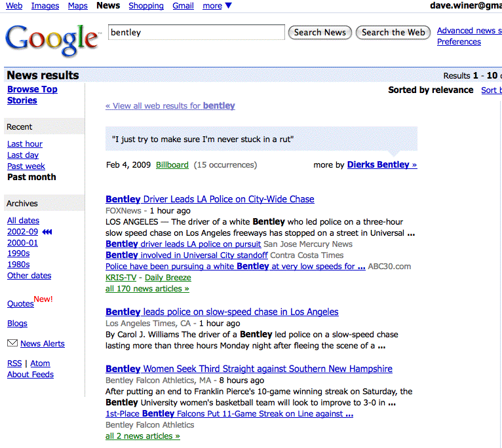502x448 pixels.
Task: Open the Maps tab
Action: point(77,6)
